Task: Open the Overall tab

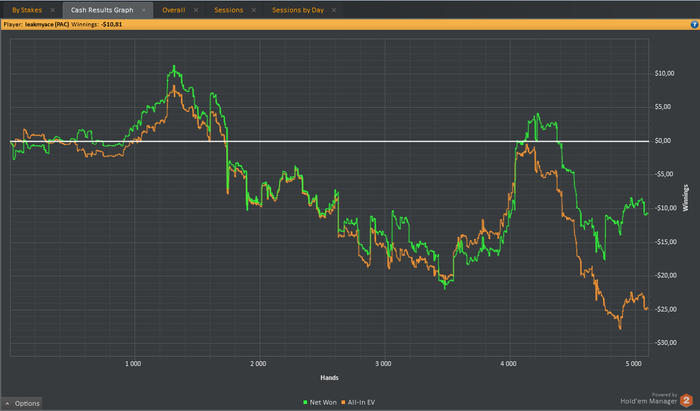Action: pyautogui.click(x=174, y=10)
